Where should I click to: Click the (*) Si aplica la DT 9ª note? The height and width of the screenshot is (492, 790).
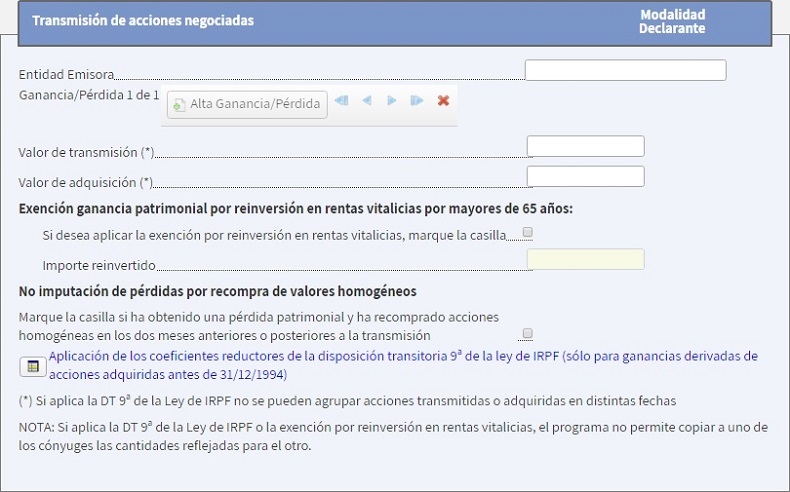point(347,401)
